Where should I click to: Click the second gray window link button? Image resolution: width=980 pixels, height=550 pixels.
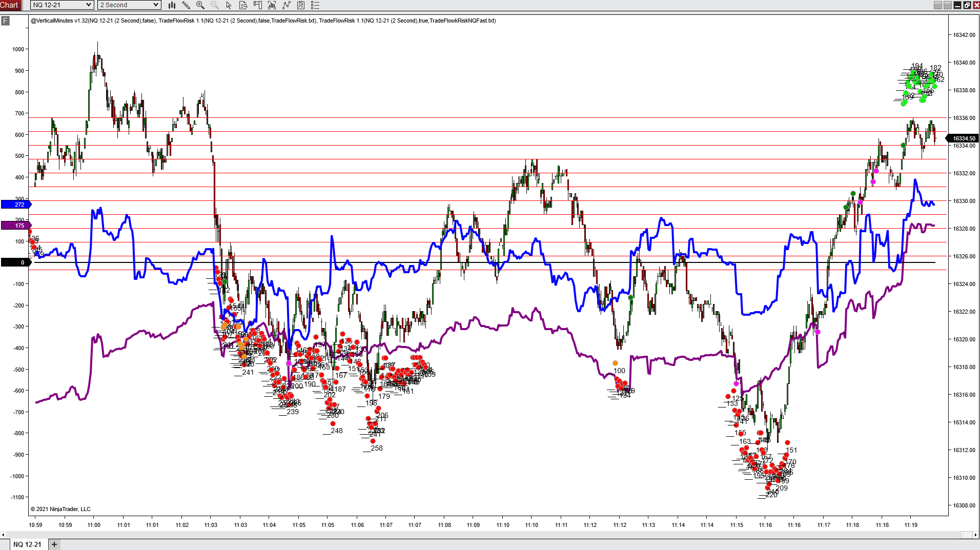(948, 5)
